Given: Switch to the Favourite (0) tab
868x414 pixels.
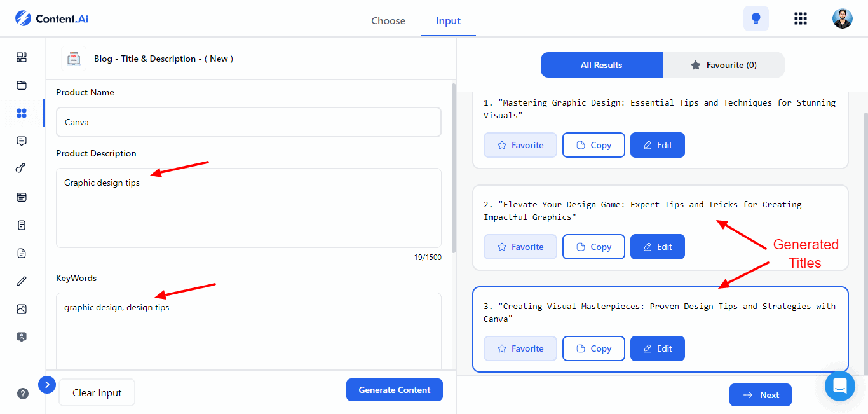Looking at the screenshot, I should point(724,65).
